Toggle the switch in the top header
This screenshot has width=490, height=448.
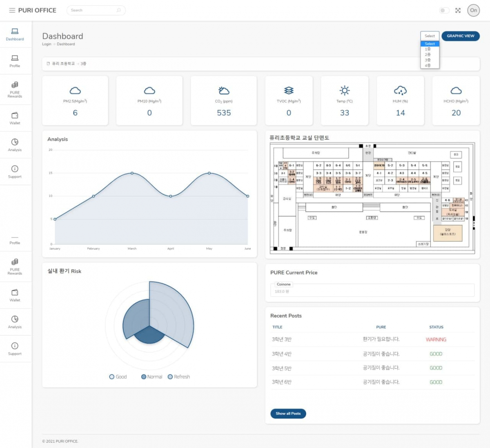444,11
